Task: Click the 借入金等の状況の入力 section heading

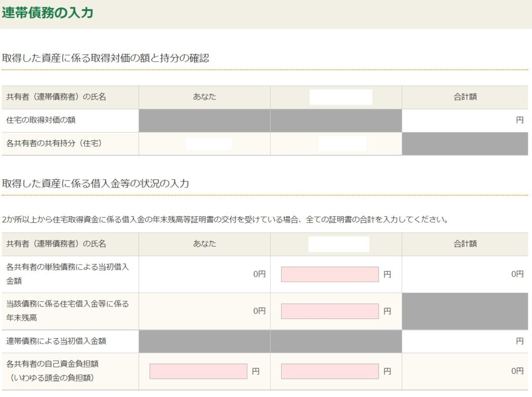Action: coord(96,183)
